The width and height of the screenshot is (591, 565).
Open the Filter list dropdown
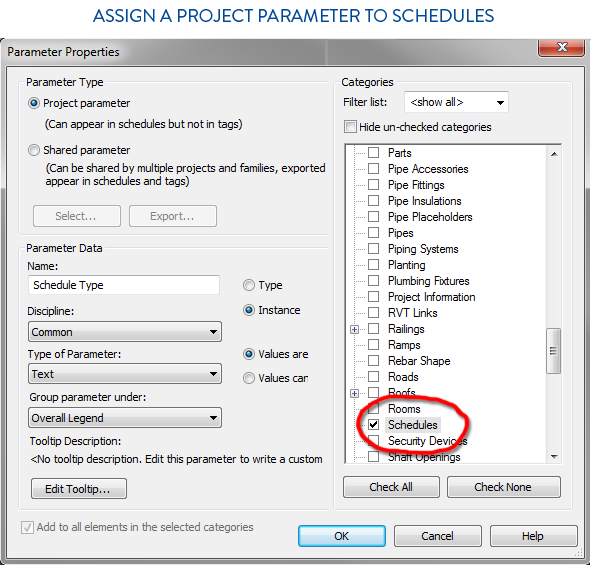[456, 102]
